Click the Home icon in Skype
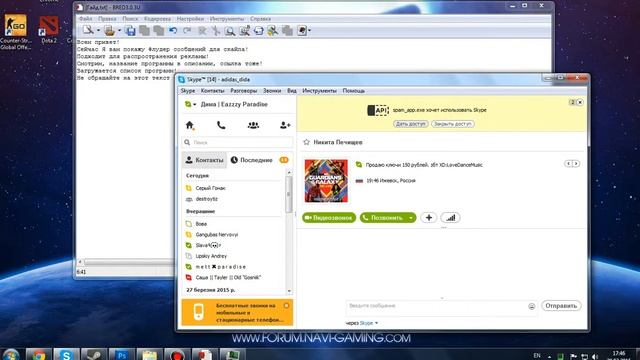 pos(189,125)
